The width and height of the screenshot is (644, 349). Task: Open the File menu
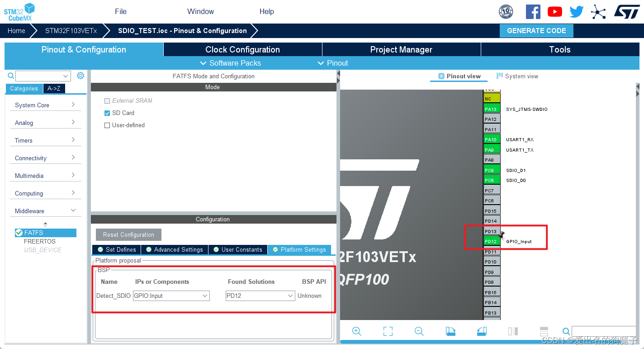pyautogui.click(x=121, y=11)
